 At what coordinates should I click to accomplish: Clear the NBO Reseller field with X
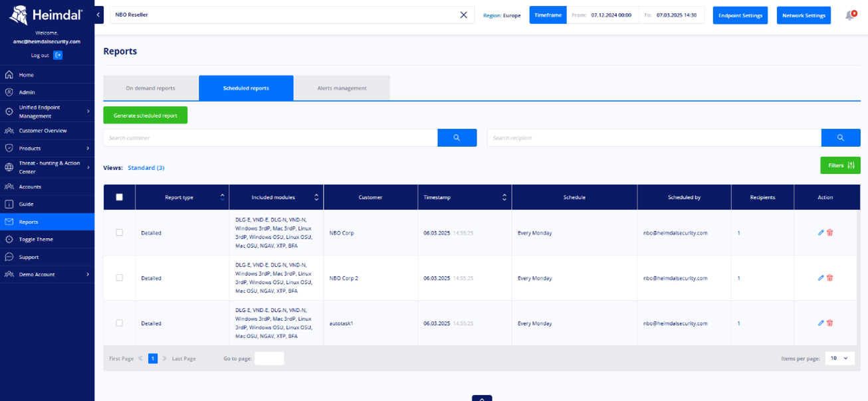464,15
